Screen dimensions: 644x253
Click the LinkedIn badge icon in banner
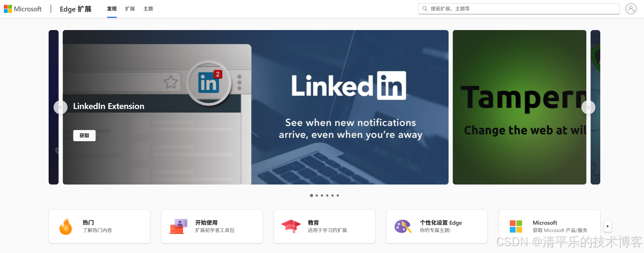209,83
